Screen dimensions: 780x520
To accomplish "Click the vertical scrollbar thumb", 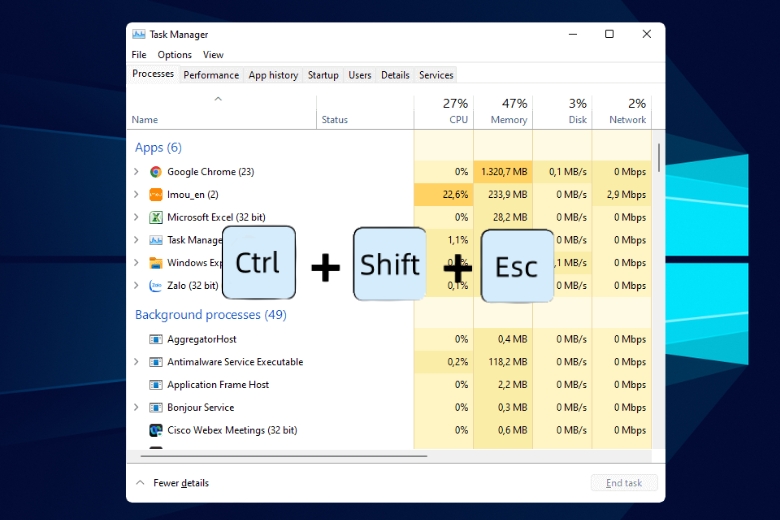I will click(659, 158).
